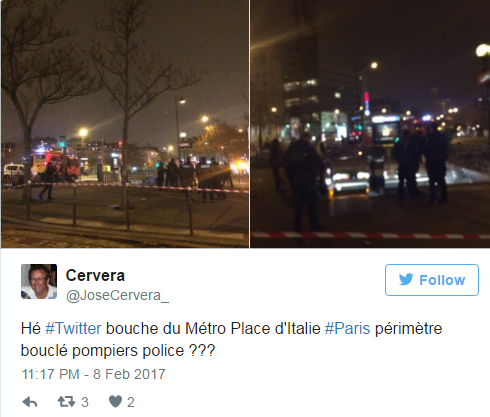Click the like count 2
Viewport: 490px width, 417px height.
(x=131, y=402)
